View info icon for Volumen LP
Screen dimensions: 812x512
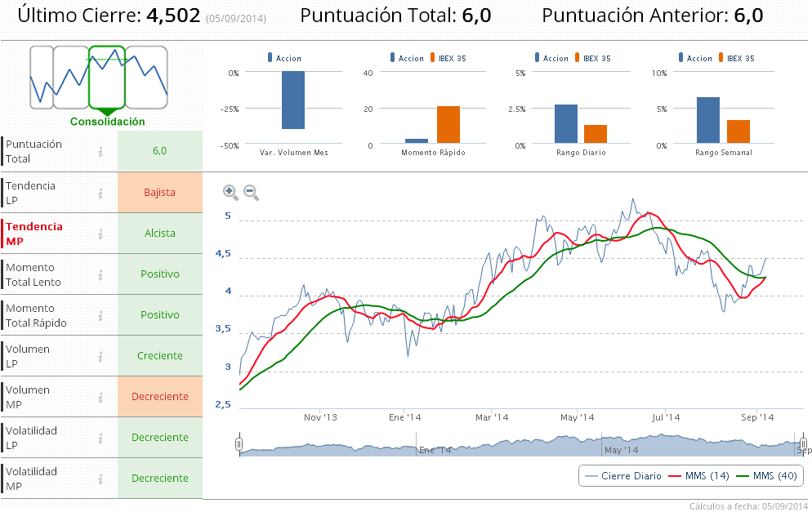pos(100,356)
